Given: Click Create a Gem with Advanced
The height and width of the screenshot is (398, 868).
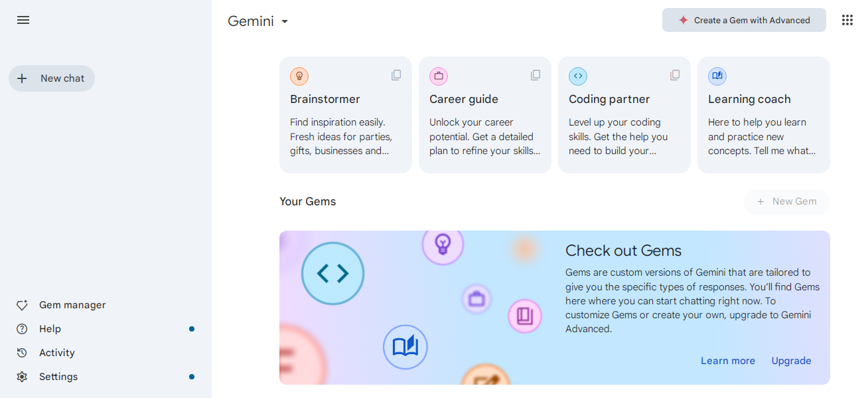Looking at the screenshot, I should (744, 20).
